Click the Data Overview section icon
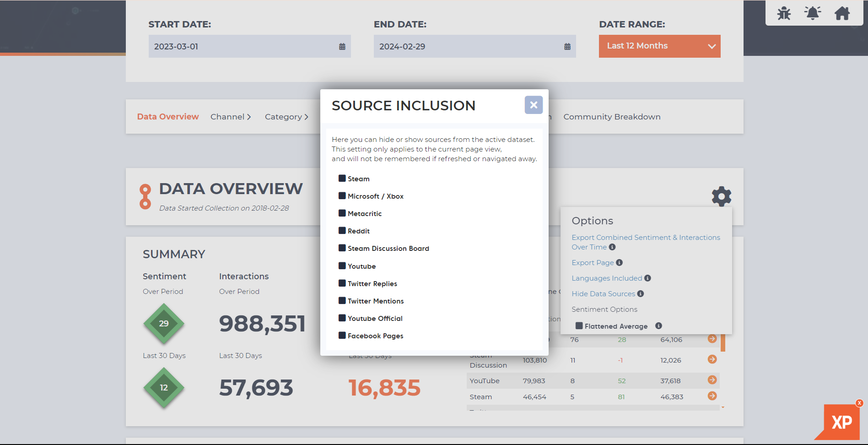 (x=145, y=197)
